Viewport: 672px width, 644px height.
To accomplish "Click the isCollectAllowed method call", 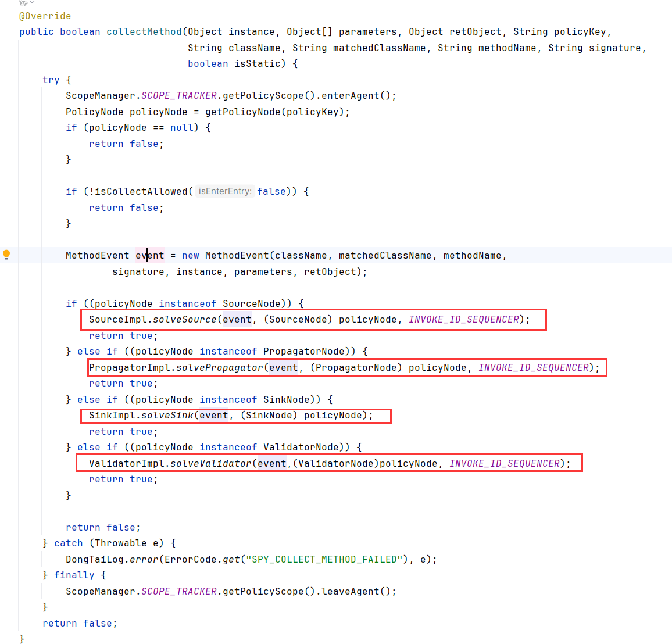I will tap(141, 192).
